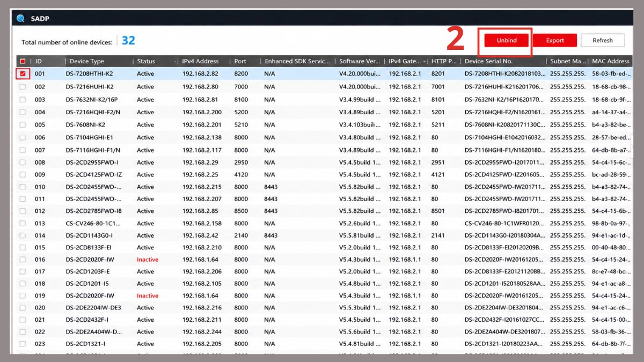Click the online device count 32
Screen dimensions: 644x362
[128, 41]
